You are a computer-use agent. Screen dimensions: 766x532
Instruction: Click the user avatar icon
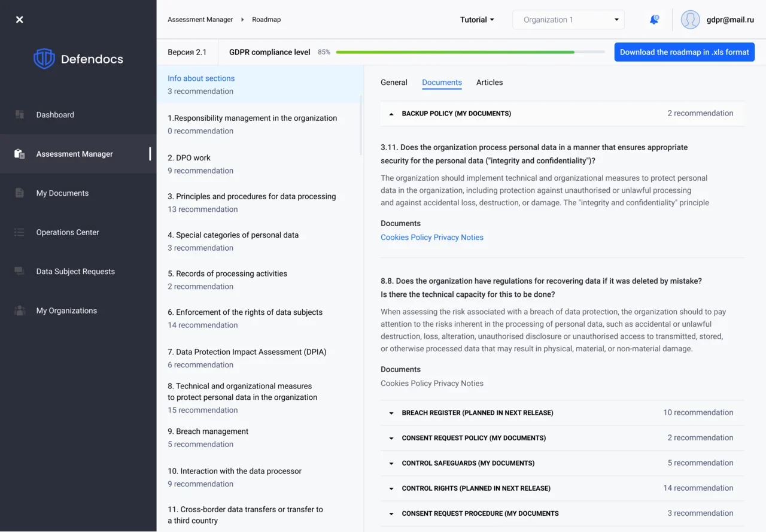pyautogui.click(x=690, y=20)
